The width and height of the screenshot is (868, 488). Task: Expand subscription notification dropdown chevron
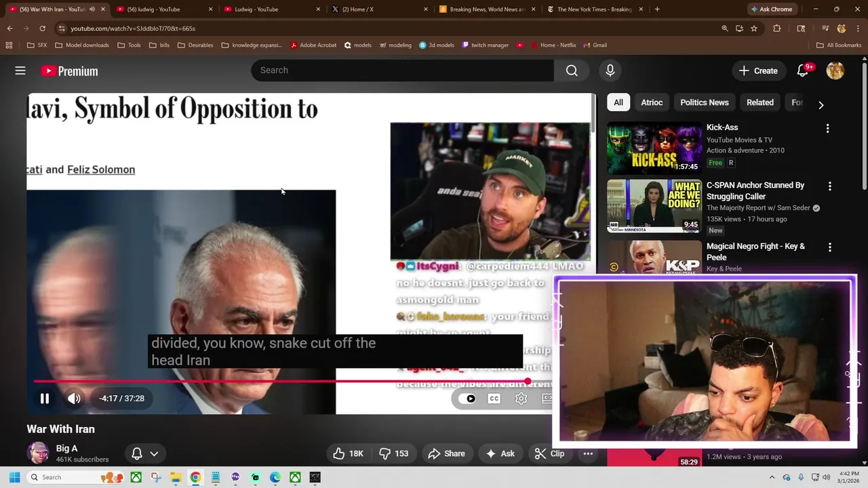pos(154,453)
